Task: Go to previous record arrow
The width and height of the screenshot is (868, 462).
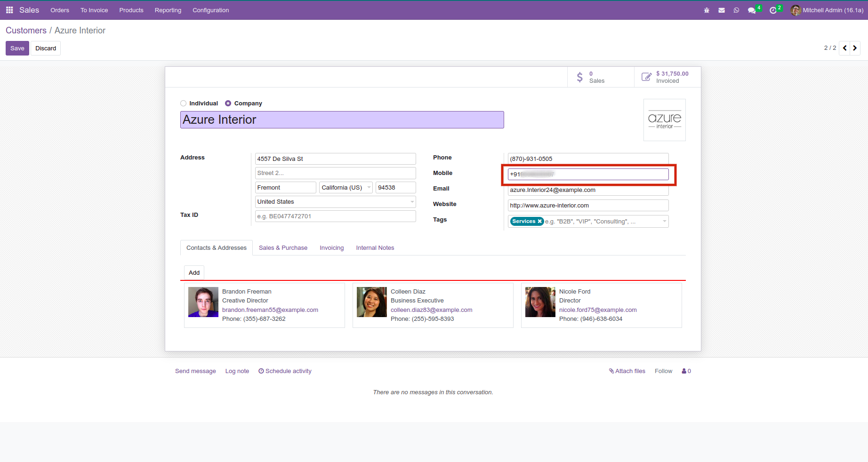Action: tap(845, 48)
